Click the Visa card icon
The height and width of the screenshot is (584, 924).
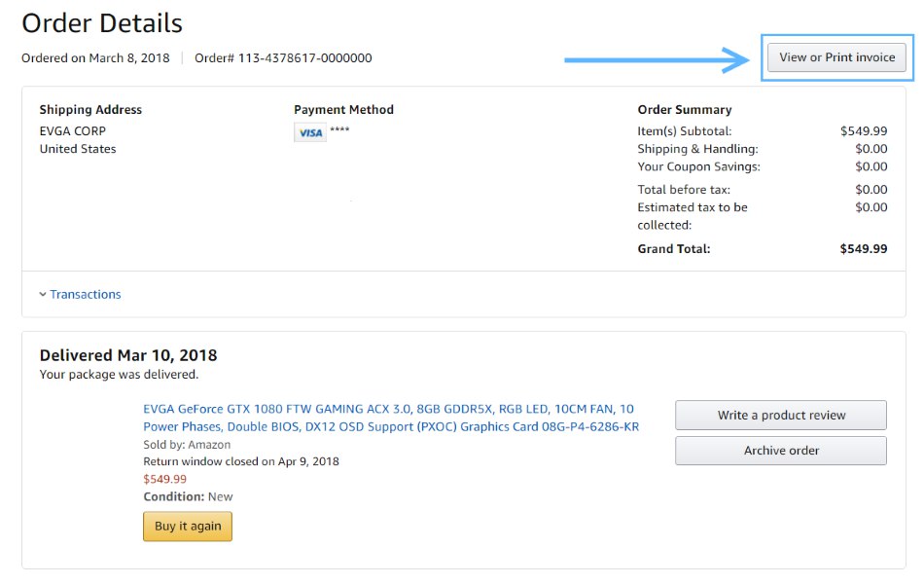(310, 132)
